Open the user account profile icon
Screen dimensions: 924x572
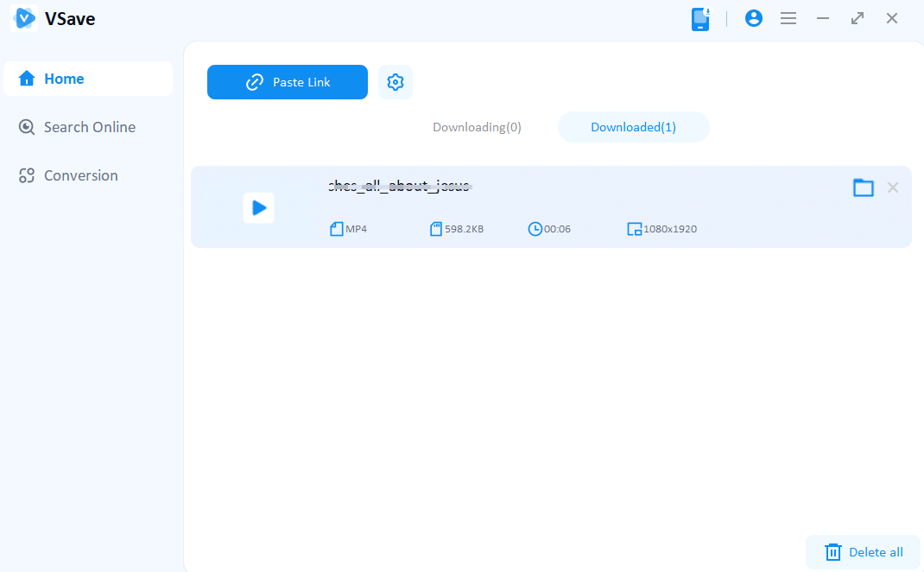pos(754,18)
